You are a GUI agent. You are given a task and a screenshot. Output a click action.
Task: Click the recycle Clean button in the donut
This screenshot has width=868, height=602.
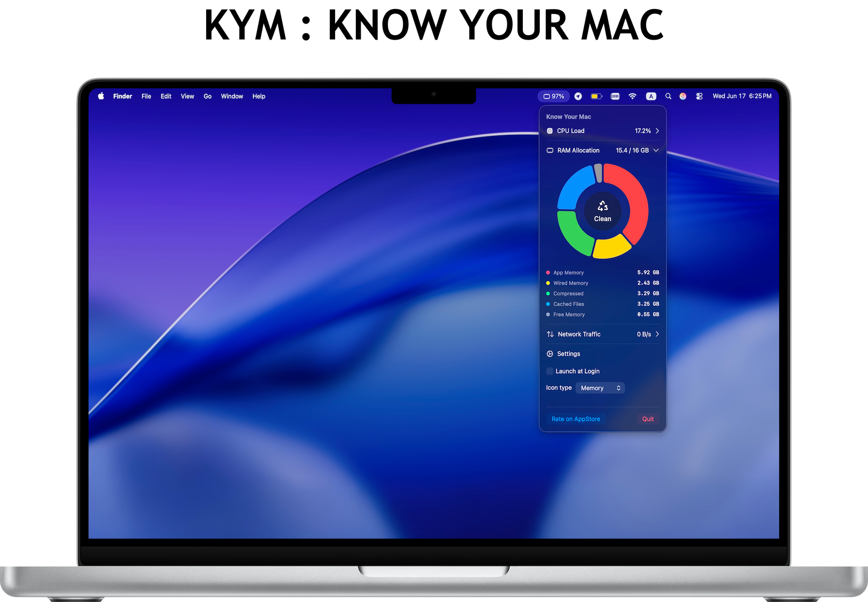tap(603, 211)
